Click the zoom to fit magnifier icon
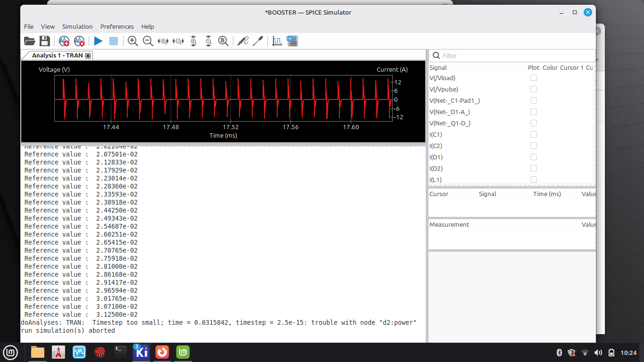 click(223, 41)
